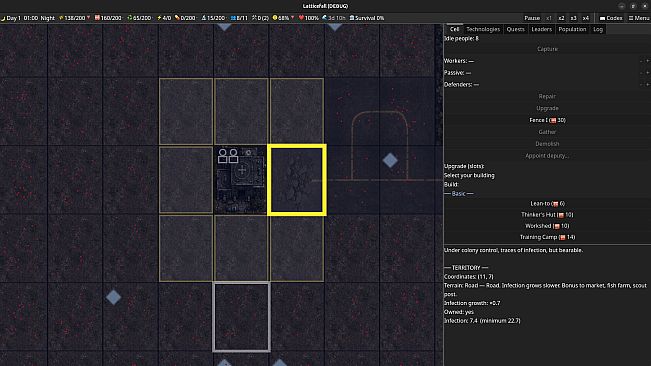Set game speed to x1
Screen dimensions: 651x366
coord(549,18)
